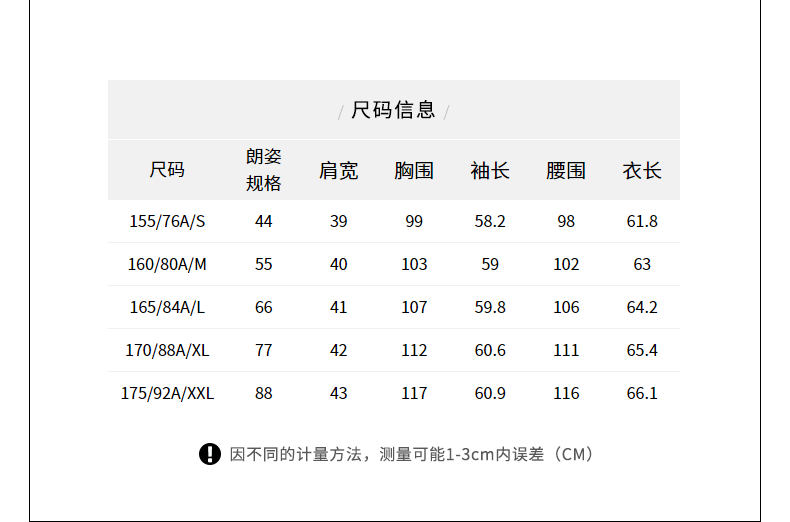The image size is (790, 522).
Task: Click the exclamation warning icon
Action: [x=210, y=454]
